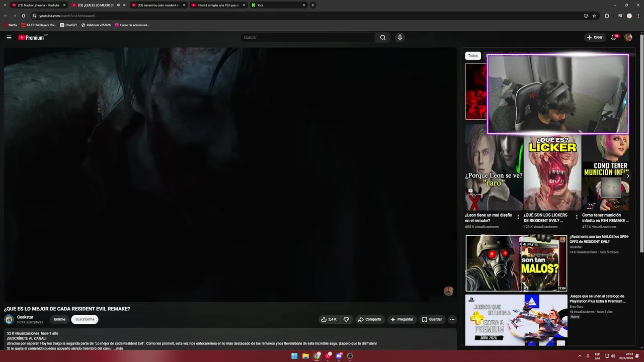This screenshot has width=644, height=362.
Task: Click the video player area
Action: 230,174
